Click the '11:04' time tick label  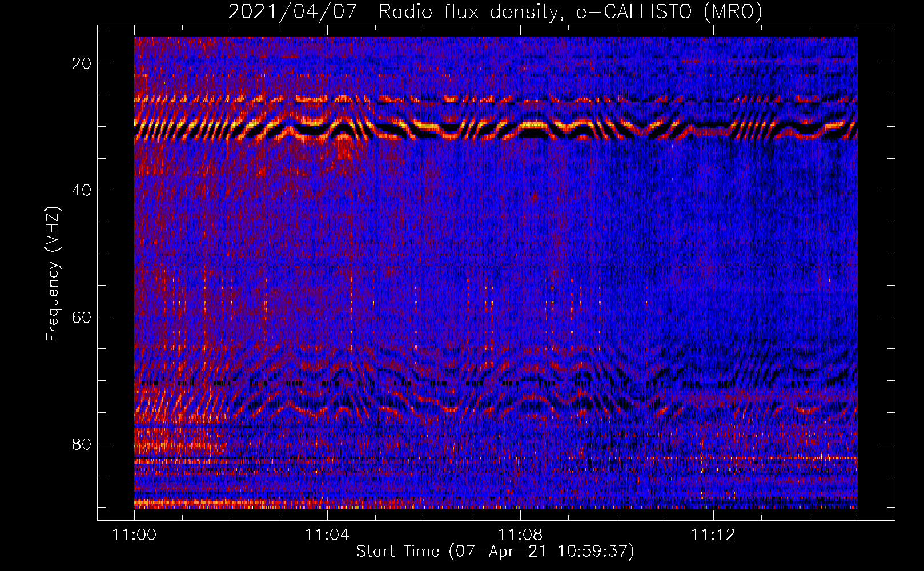pyautogui.click(x=327, y=534)
